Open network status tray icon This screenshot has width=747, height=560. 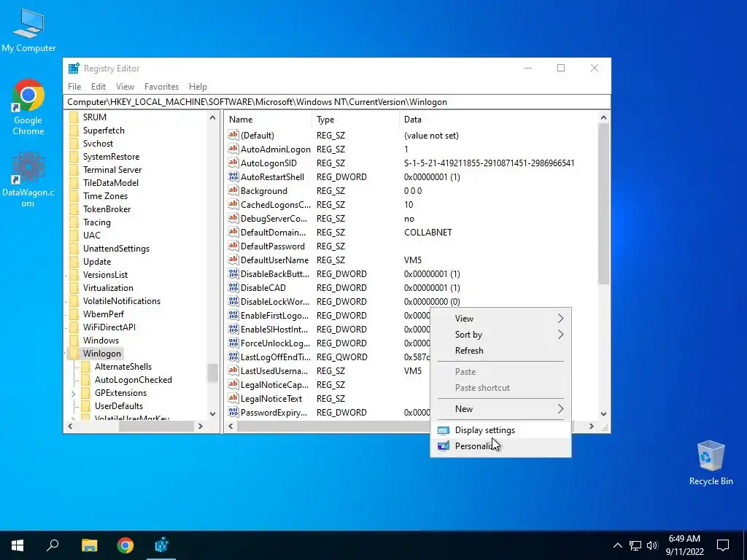pyautogui.click(x=635, y=545)
